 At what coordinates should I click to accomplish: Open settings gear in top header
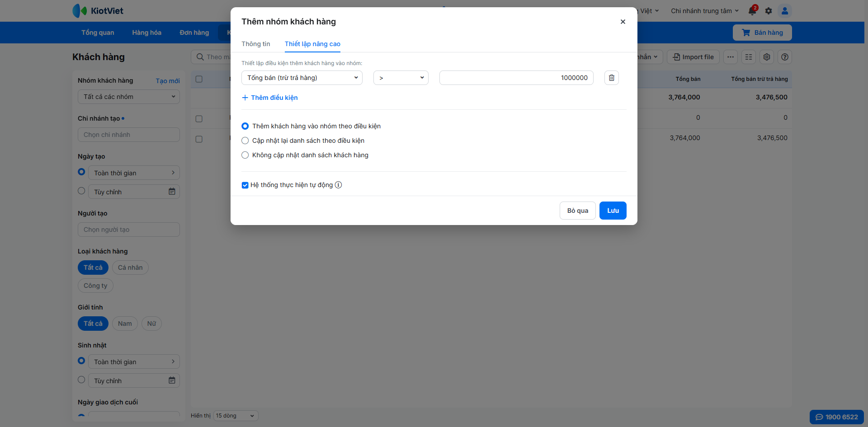[769, 11]
